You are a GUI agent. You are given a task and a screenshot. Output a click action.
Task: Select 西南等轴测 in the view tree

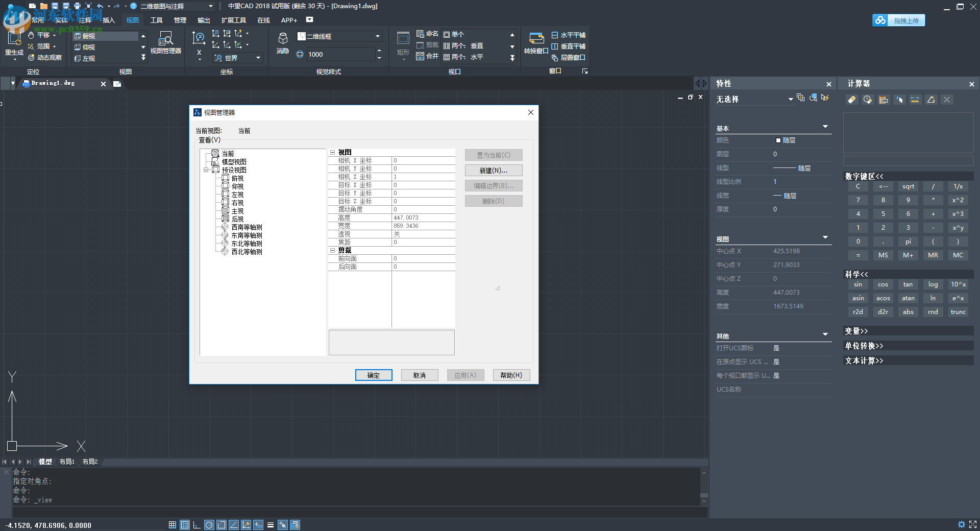247,227
